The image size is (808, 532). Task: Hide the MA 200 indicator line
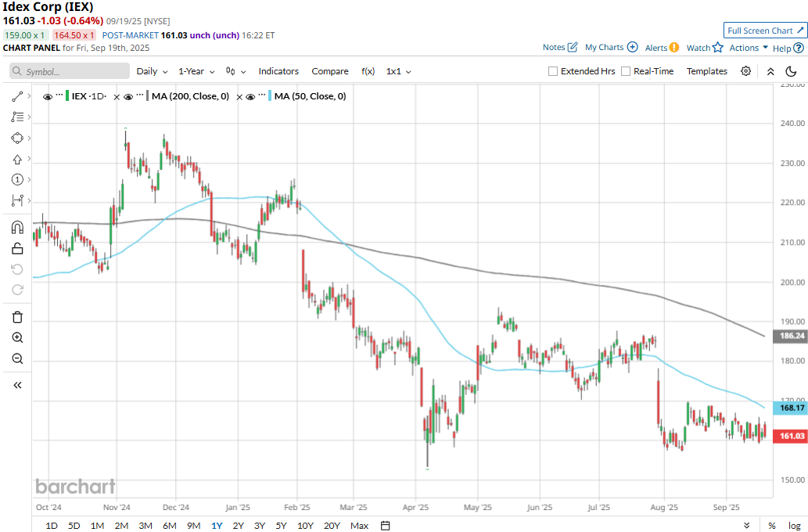(x=128, y=96)
